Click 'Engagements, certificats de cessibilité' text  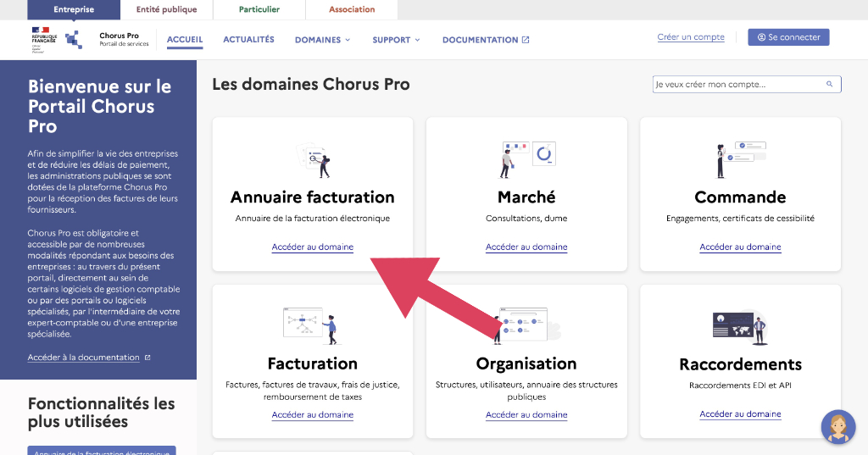[740, 218]
